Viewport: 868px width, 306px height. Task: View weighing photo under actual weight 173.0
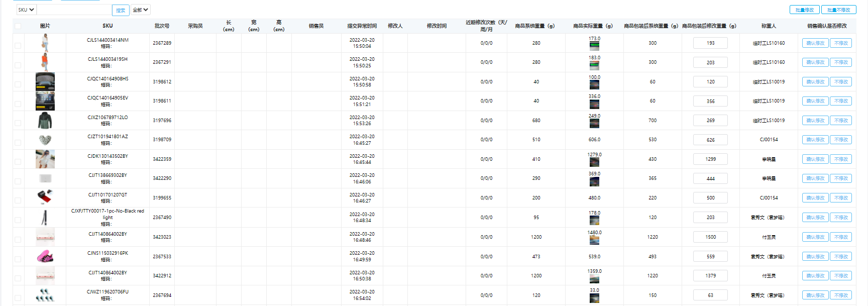click(594, 47)
